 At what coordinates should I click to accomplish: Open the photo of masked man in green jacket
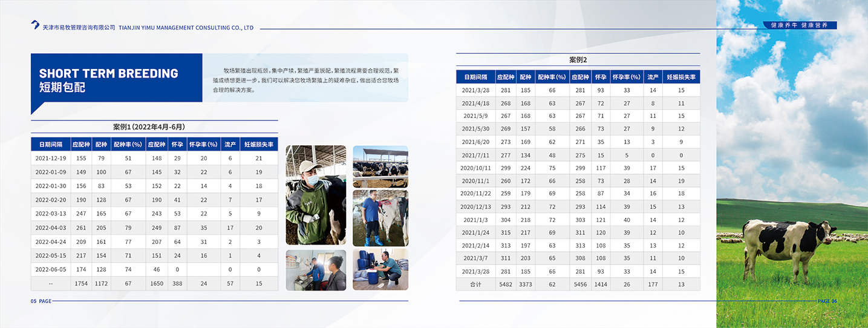(316, 195)
